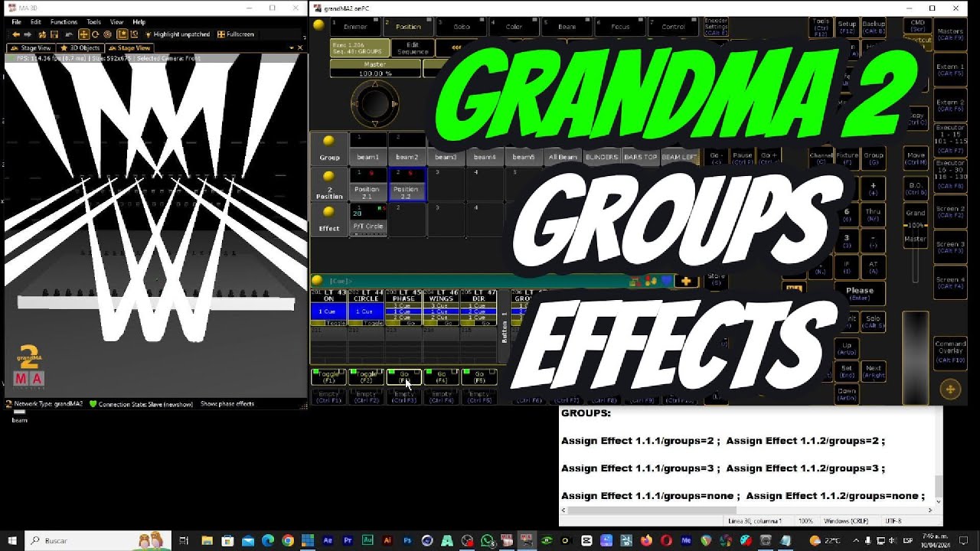Click the Fullscreen button in MA 3D

click(x=236, y=34)
